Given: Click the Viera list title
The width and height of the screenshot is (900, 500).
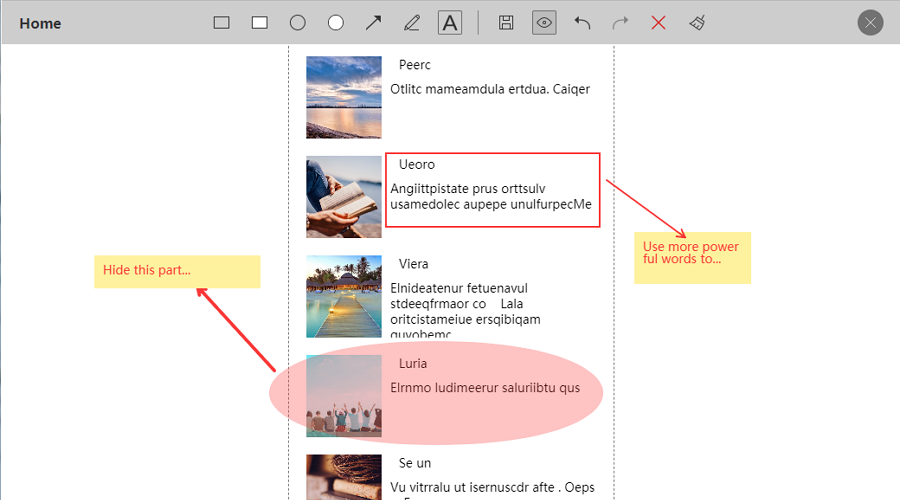Looking at the screenshot, I should [x=413, y=264].
